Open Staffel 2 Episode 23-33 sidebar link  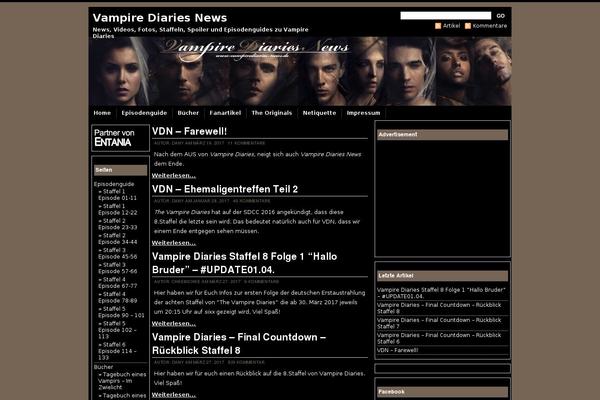point(117,224)
